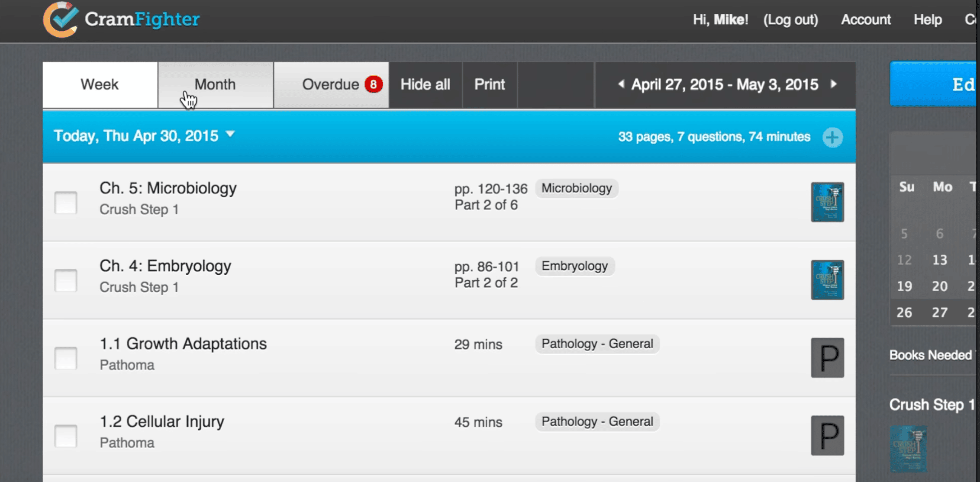Open Crush Step 1 cover for Embryology

(827, 280)
